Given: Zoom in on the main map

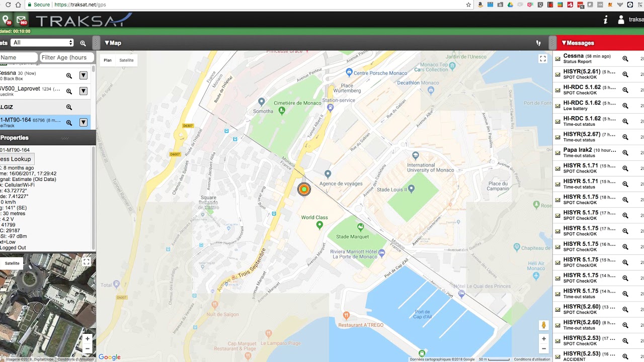Looking at the screenshot, I should tap(543, 339).
